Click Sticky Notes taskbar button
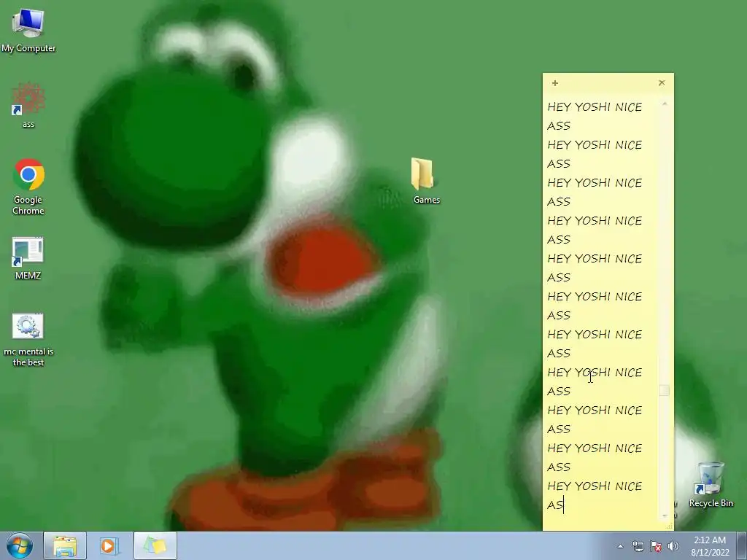 pos(155,545)
